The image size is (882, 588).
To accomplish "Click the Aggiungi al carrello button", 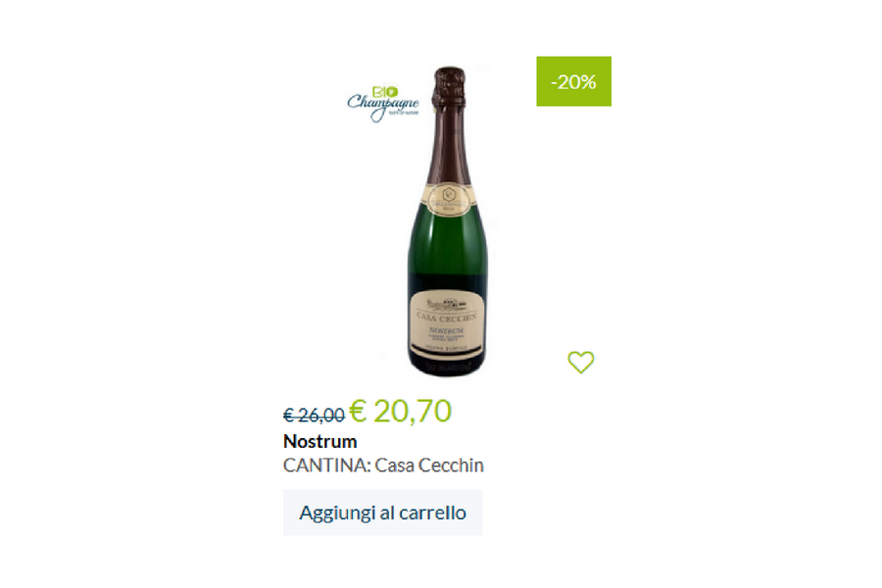I will [382, 512].
